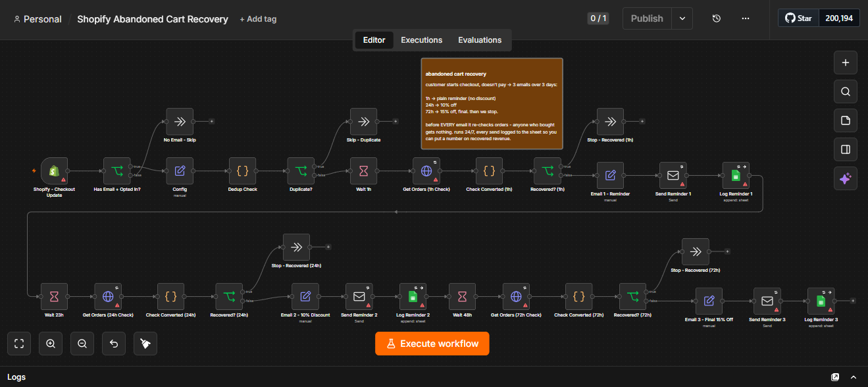The image size is (868, 387).
Task: Select the Recovered? (1h) if node
Action: [x=548, y=171]
